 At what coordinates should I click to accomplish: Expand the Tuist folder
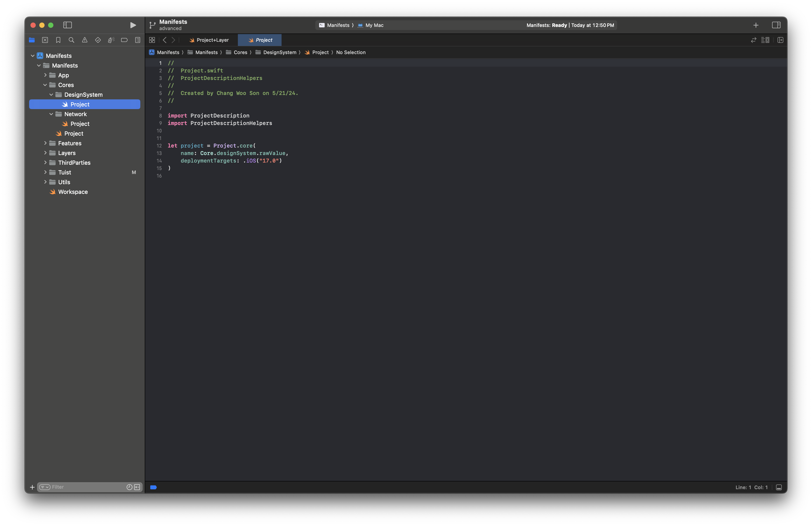click(x=45, y=172)
